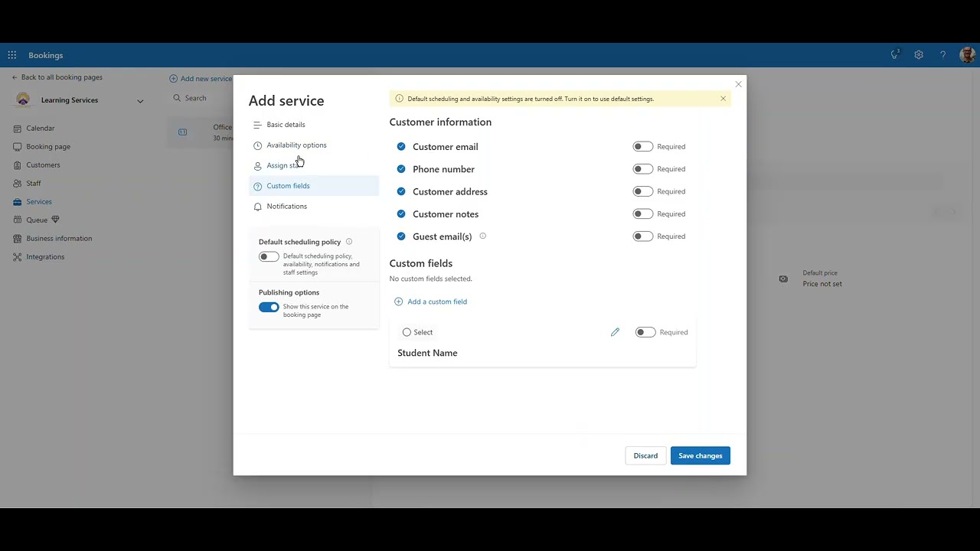
Task: Enable the Default scheduling policy toggle
Action: pos(269,256)
